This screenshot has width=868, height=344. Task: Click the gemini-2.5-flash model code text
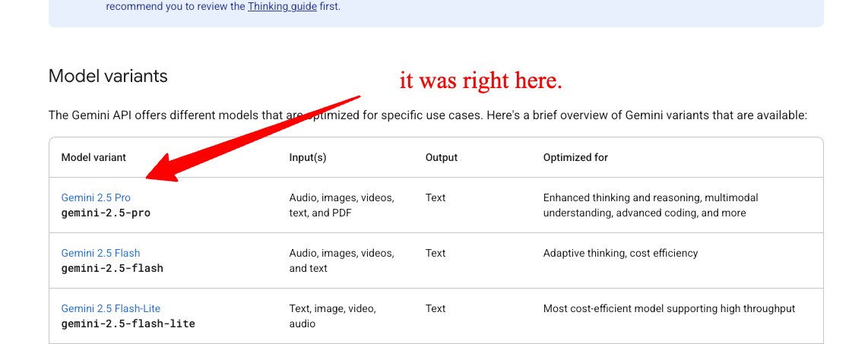coord(112,268)
